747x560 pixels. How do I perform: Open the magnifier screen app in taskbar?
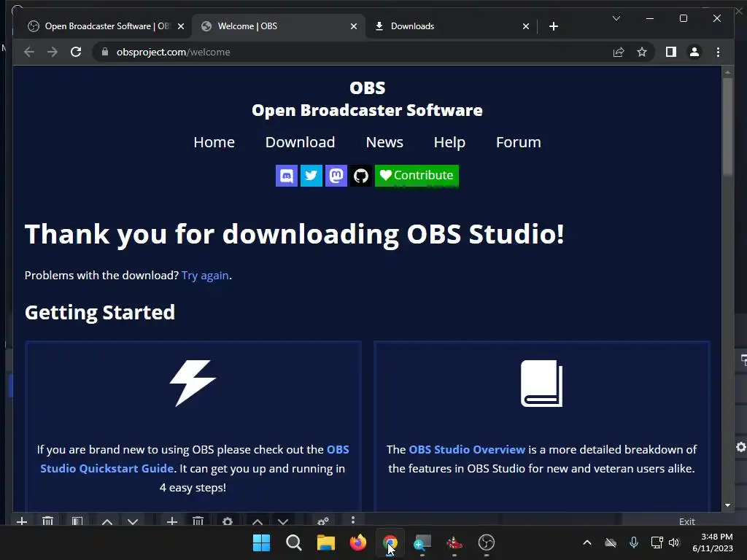422,542
